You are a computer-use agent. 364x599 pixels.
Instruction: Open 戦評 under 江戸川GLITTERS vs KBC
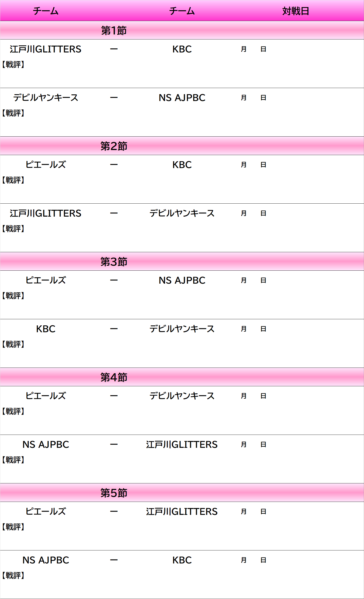click(x=13, y=65)
